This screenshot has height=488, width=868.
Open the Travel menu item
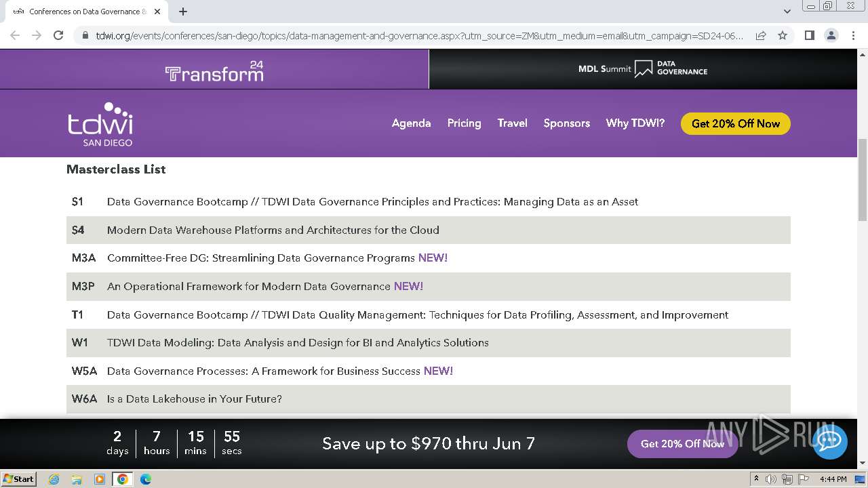[x=512, y=123]
